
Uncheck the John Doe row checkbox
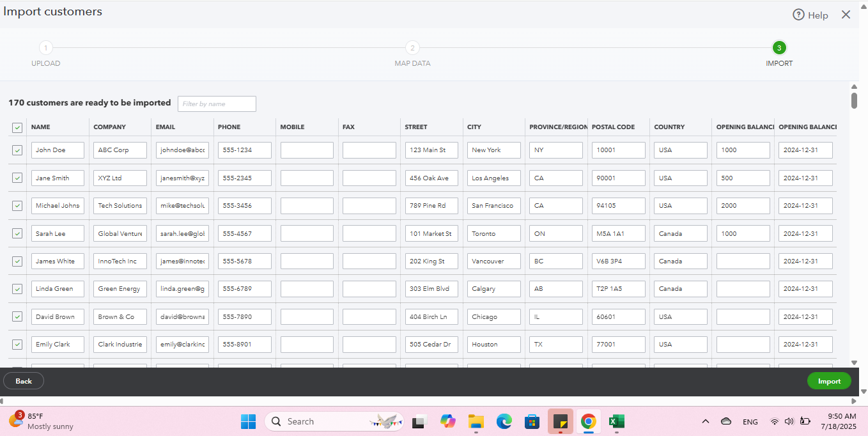coord(17,150)
